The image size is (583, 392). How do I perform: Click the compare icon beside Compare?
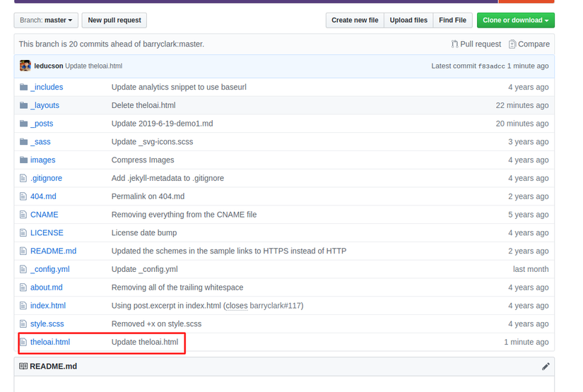coord(512,44)
